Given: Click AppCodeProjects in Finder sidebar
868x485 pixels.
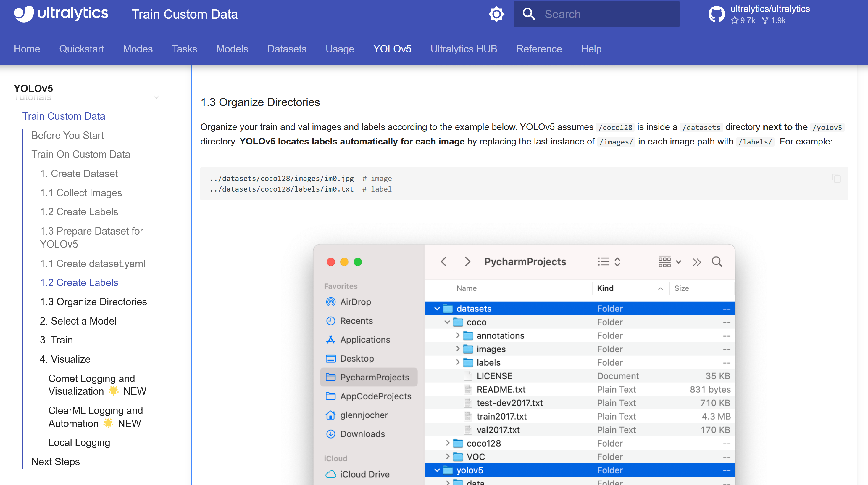Looking at the screenshot, I should point(369,396).
